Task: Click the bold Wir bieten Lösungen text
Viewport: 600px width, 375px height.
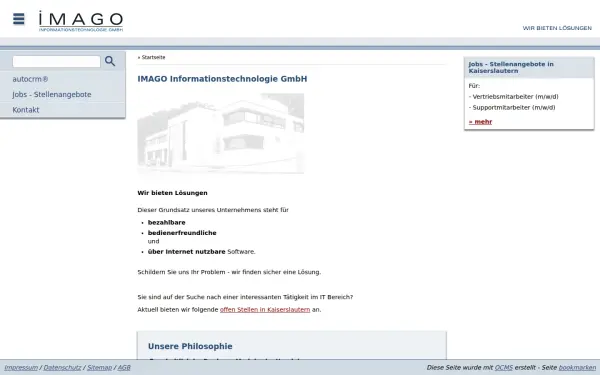Action: click(x=172, y=193)
